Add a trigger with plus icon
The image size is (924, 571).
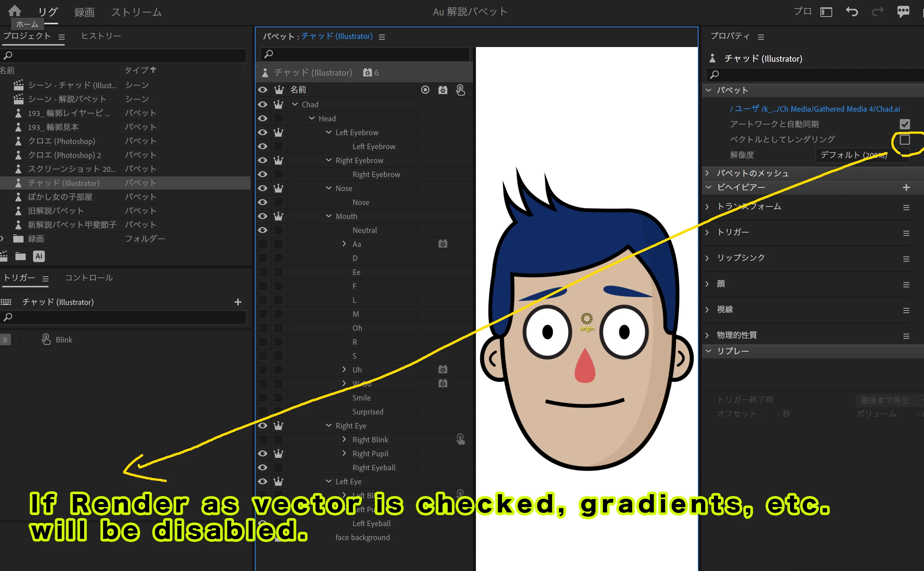(x=238, y=302)
